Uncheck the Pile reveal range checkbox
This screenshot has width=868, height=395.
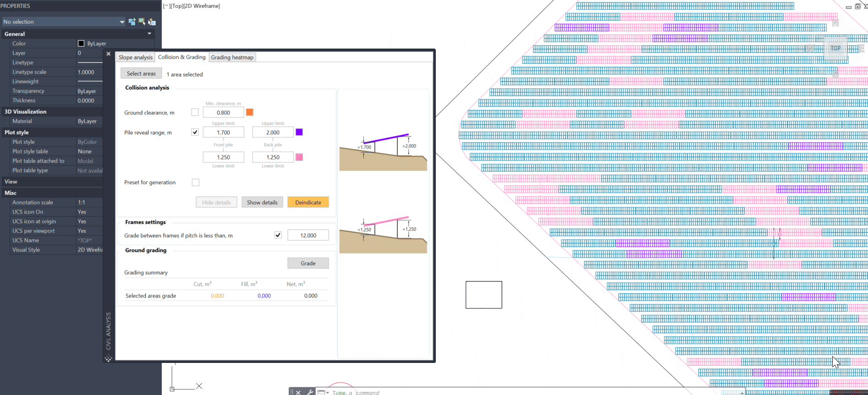click(x=195, y=132)
